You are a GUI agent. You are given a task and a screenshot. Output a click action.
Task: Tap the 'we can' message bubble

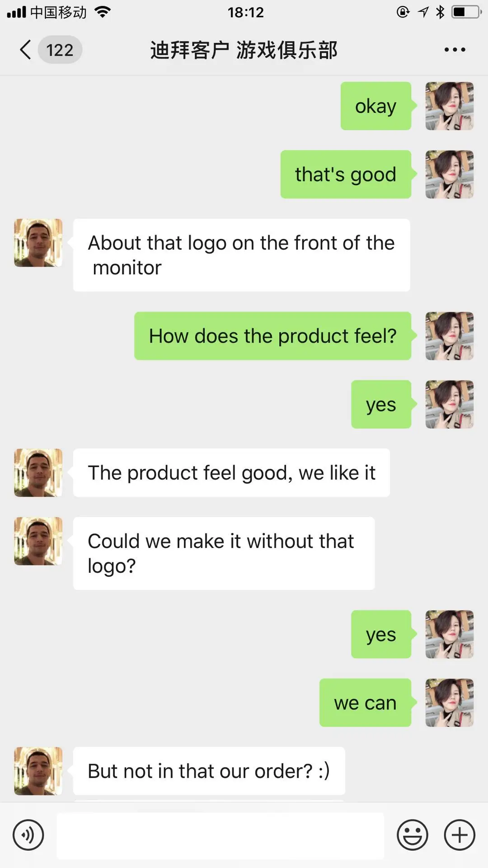click(365, 703)
